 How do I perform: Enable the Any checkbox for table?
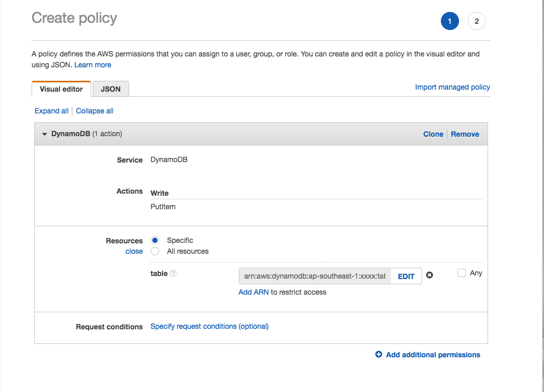(462, 273)
